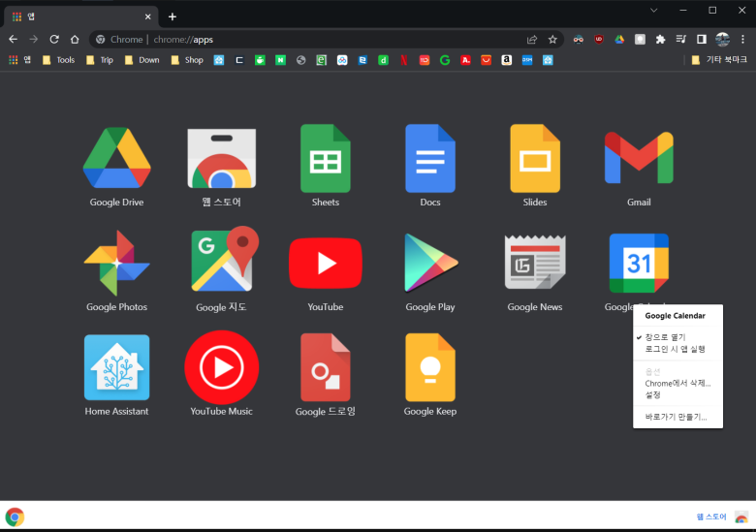Click Google Calendar title in context menu
The image size is (756, 532).
675,316
